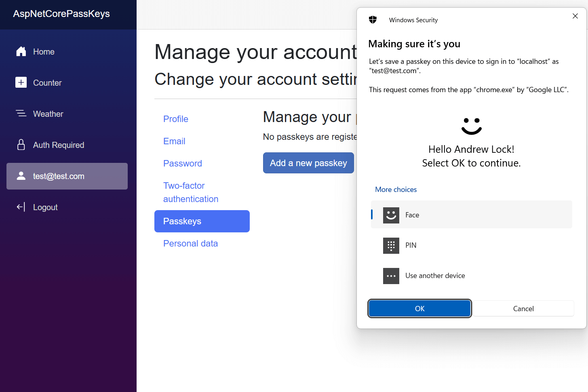The width and height of the screenshot is (588, 392).
Task: Cancel the Windows Security prompt
Action: (523, 309)
